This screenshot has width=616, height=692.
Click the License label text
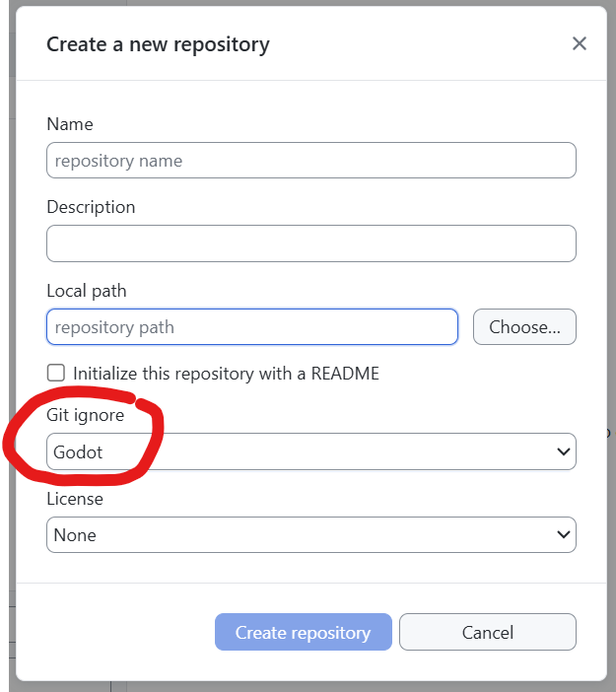point(75,499)
